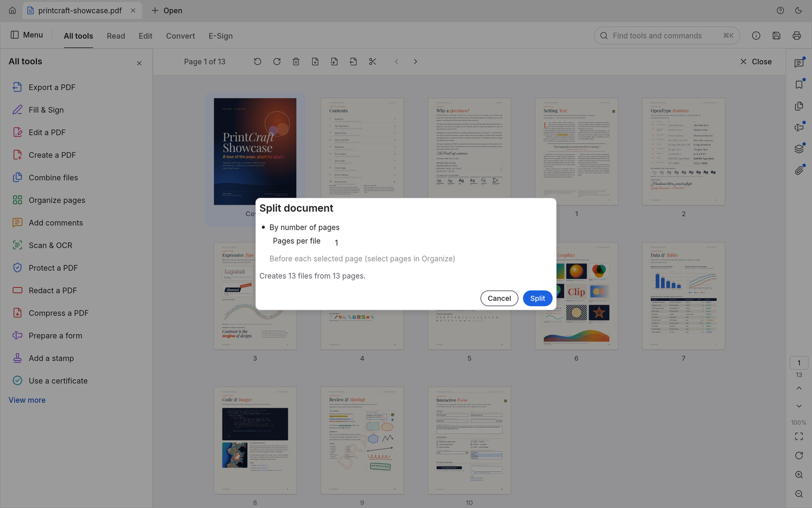Select 'By number of pages' option

pos(300,227)
